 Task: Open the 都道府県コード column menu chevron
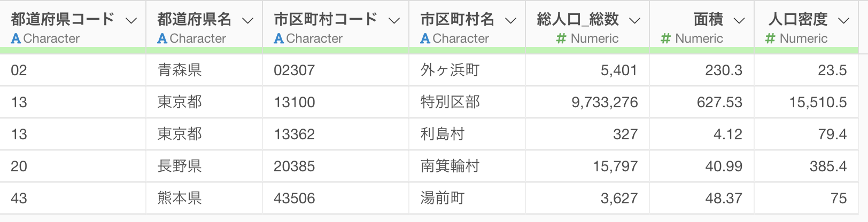(x=131, y=21)
